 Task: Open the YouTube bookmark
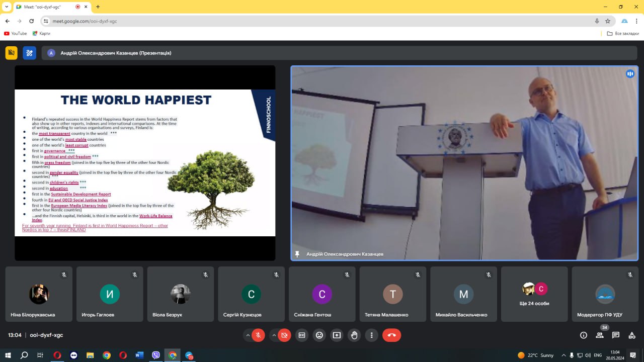coord(15,33)
